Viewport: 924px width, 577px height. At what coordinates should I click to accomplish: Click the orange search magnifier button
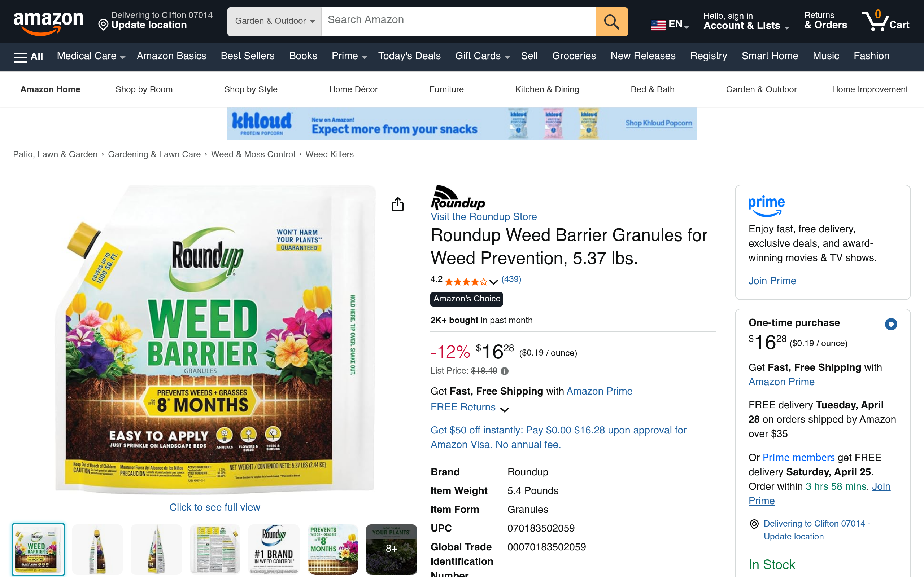tap(611, 22)
